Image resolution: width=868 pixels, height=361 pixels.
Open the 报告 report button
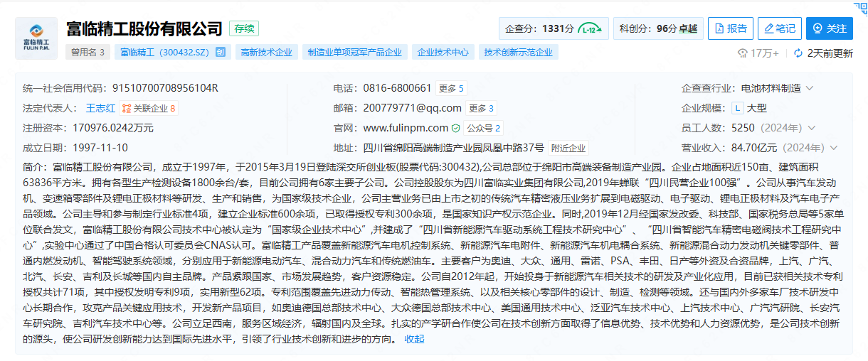731,28
